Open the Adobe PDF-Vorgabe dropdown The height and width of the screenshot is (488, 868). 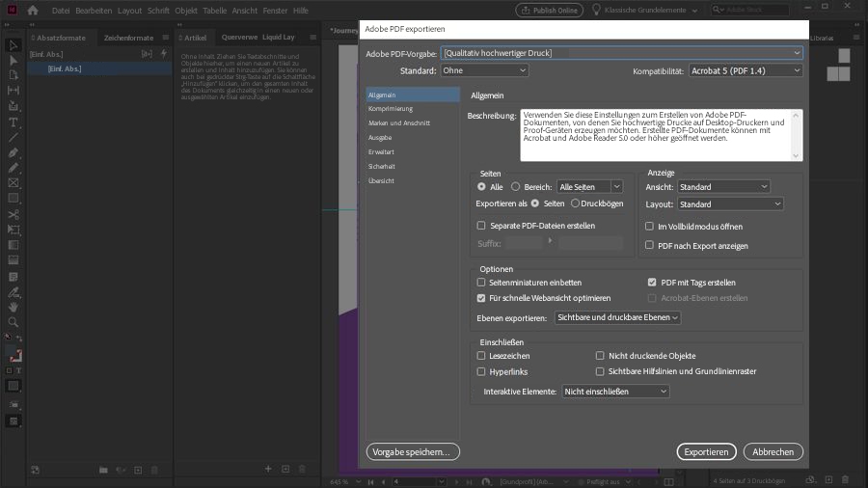click(621, 53)
